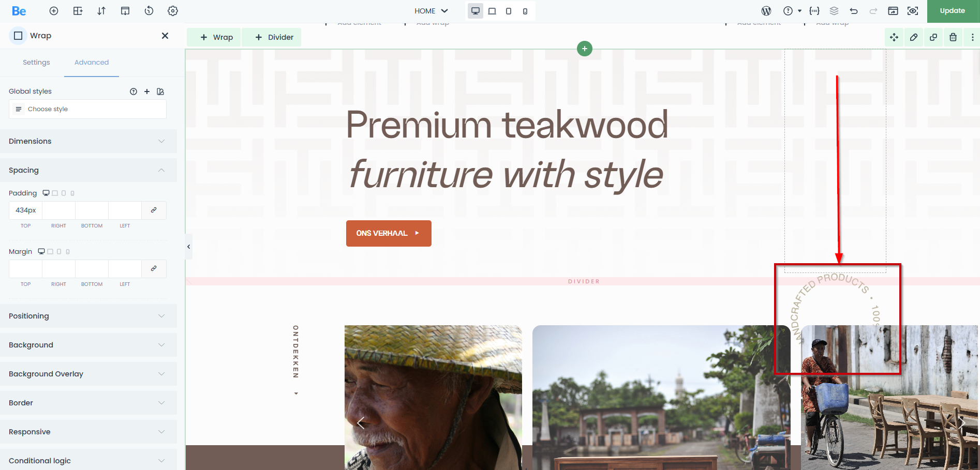Close the Wrap panel
This screenshot has height=470, width=980.
(x=165, y=36)
